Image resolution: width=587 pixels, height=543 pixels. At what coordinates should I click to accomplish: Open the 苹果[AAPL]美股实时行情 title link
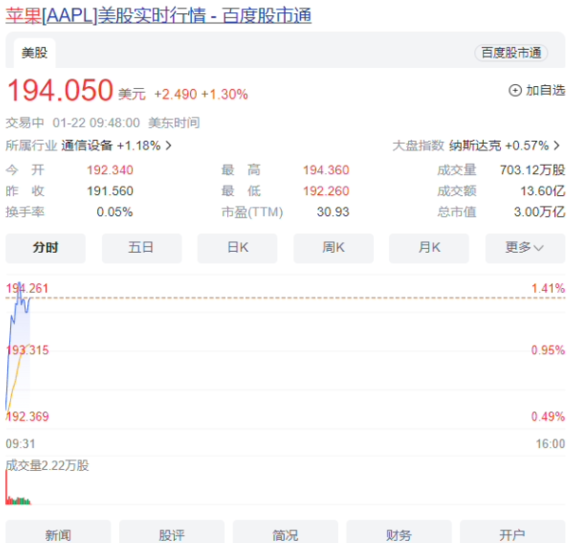coord(158,16)
